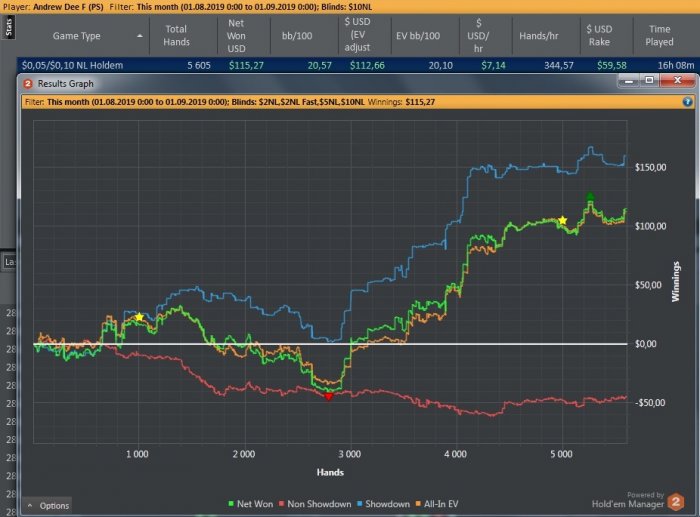Screen dimensions: 700x517
Task: Sort by EV bb/100 column header
Action: 425,36
